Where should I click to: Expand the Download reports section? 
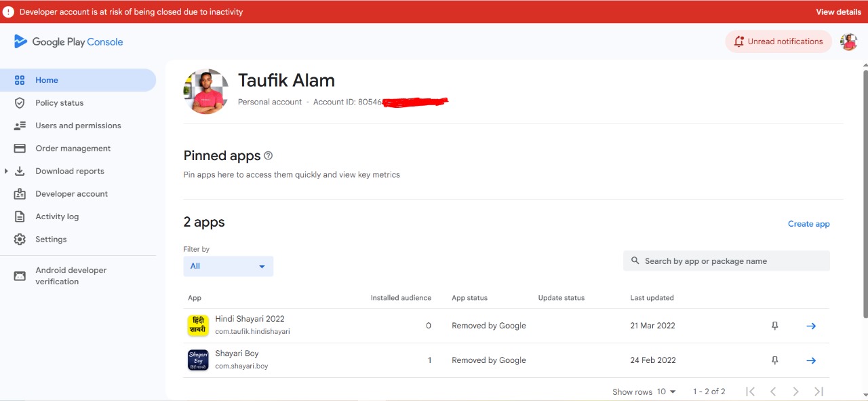coord(6,171)
